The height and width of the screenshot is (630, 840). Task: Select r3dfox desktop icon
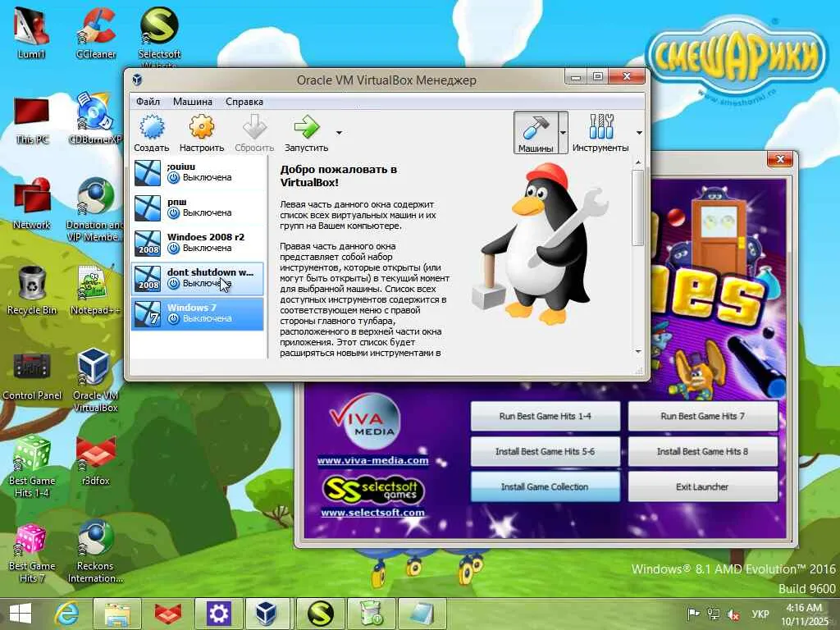(x=95, y=462)
